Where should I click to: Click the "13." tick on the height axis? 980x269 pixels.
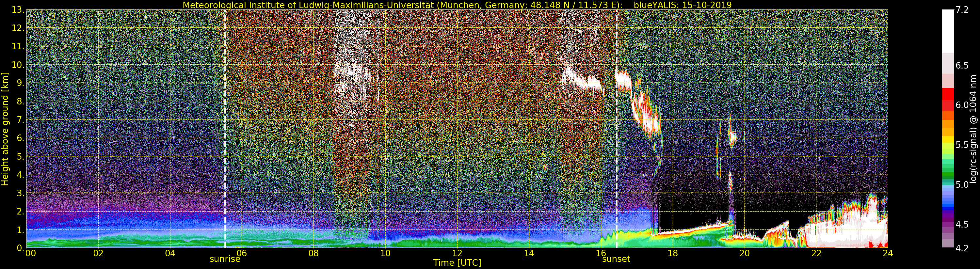click(18, 10)
